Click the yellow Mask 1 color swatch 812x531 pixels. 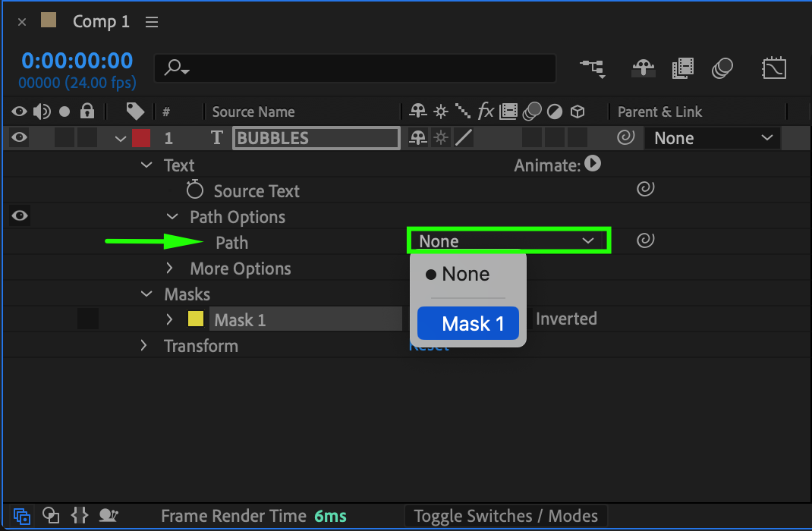[x=196, y=319]
